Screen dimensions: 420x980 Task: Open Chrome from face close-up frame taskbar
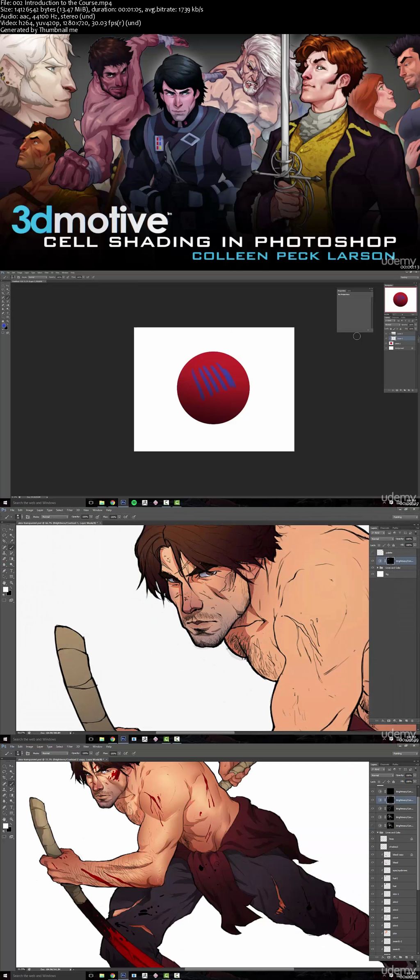pyautogui.click(x=112, y=739)
